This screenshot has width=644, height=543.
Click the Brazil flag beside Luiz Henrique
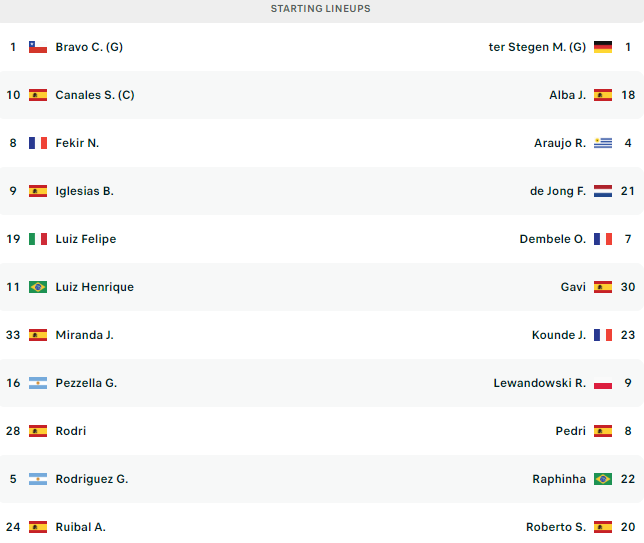38,287
